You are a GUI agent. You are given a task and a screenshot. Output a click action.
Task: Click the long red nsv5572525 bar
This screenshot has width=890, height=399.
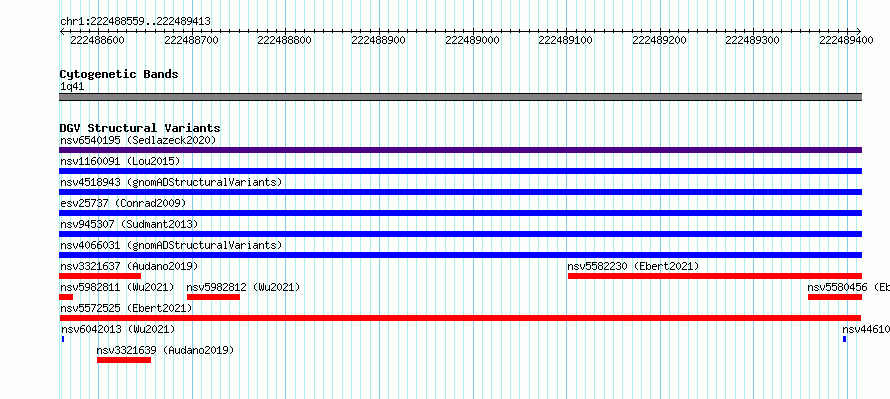(x=460, y=318)
